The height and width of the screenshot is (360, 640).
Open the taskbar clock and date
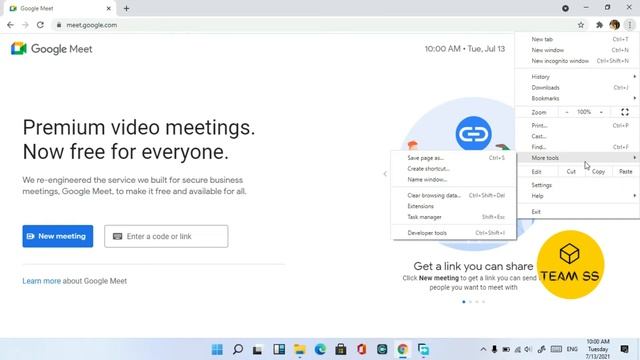coord(598,349)
